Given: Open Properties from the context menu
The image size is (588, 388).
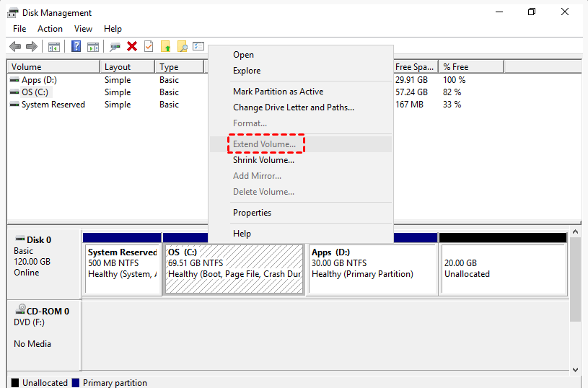Looking at the screenshot, I should (301, 213).
